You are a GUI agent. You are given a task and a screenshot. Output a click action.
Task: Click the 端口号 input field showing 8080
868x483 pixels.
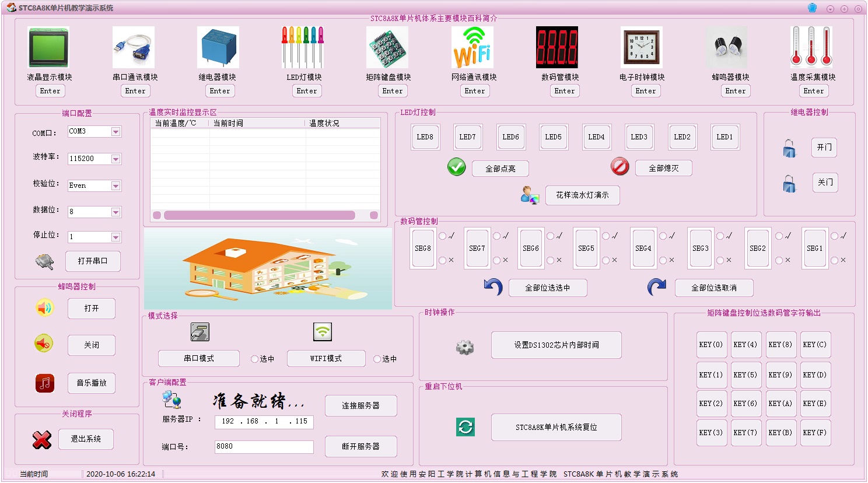(x=264, y=447)
